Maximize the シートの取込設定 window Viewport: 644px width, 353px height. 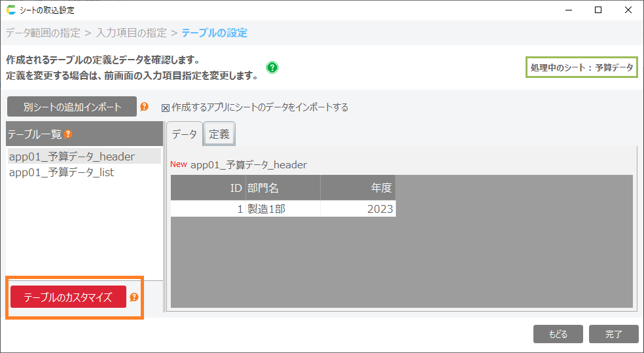pos(598,10)
